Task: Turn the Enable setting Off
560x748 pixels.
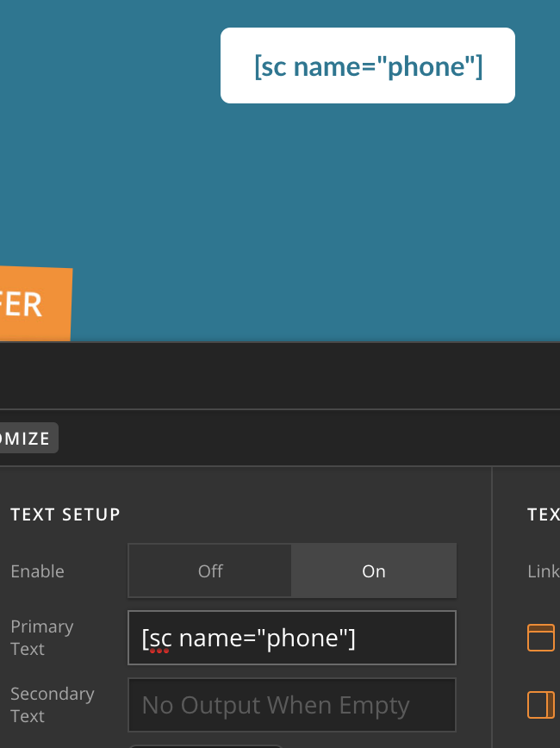Action: tap(210, 570)
